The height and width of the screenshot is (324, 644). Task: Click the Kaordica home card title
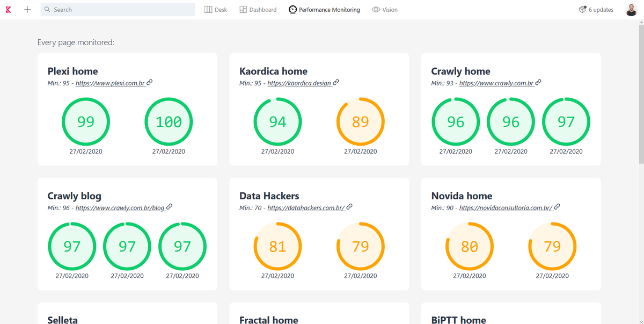273,71
